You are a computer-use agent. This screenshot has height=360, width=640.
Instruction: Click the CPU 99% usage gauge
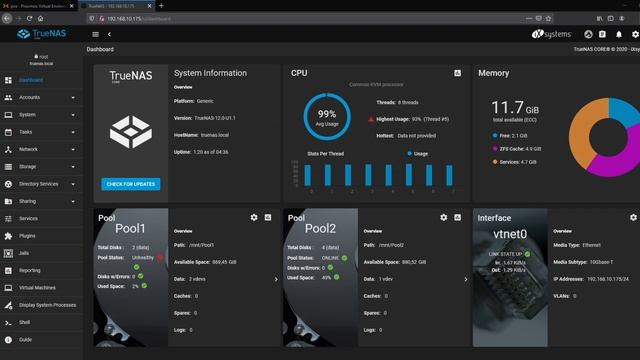(327, 117)
